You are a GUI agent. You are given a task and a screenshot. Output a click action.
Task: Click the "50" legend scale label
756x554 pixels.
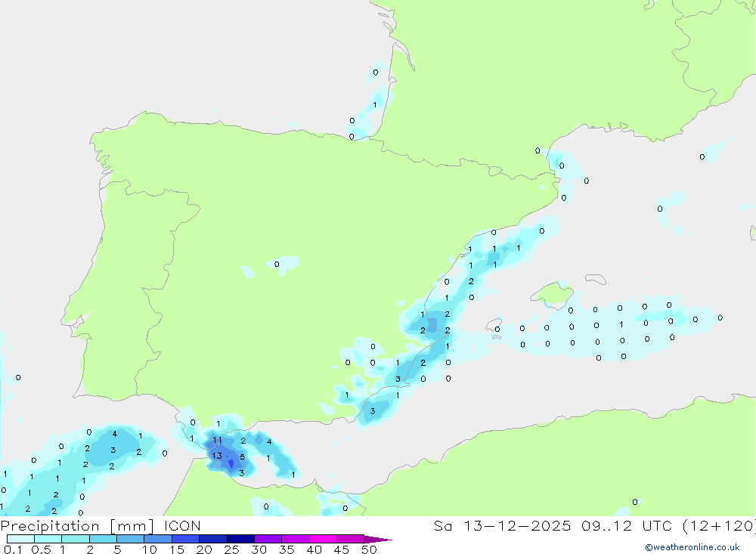click(369, 549)
